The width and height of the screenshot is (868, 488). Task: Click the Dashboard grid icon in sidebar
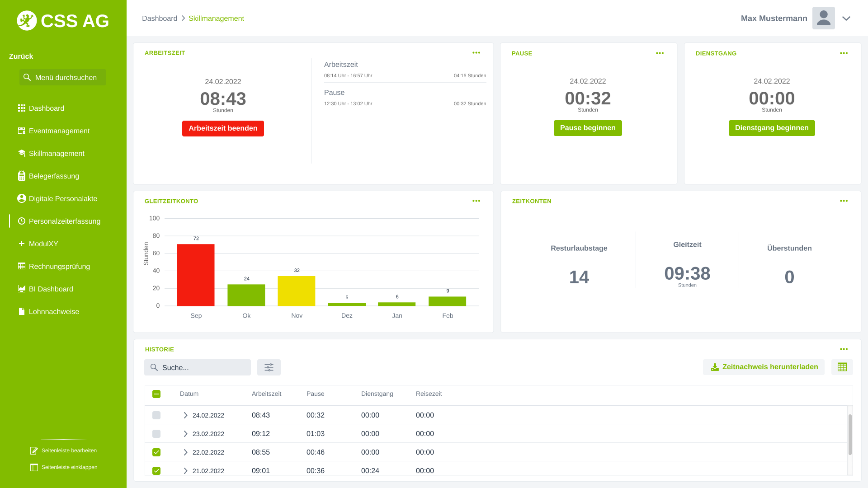pyautogui.click(x=21, y=108)
